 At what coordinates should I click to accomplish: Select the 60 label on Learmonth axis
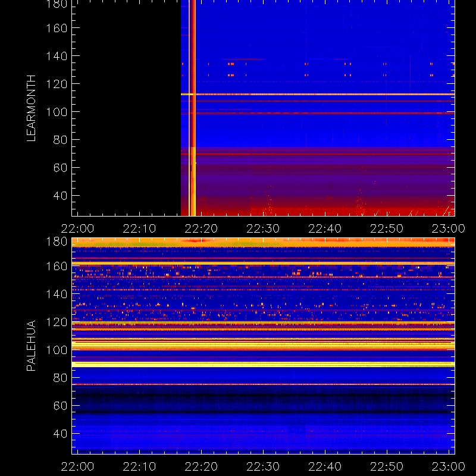[60, 168]
